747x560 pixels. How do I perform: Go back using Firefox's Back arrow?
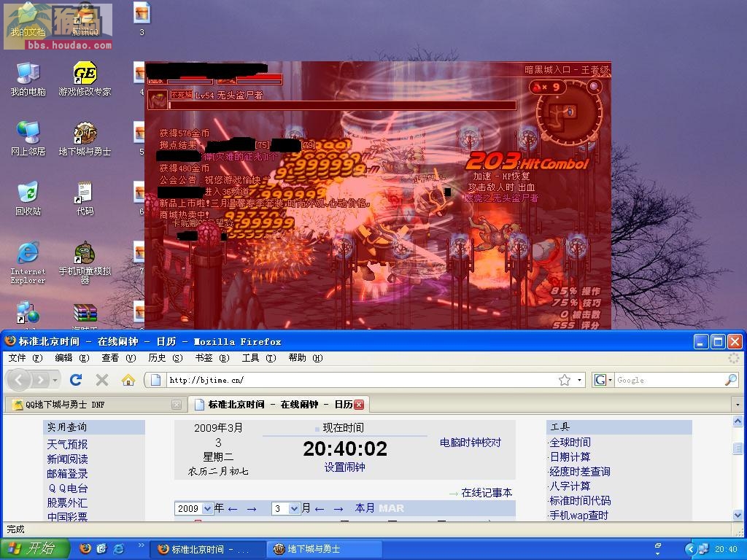[x=18, y=380]
